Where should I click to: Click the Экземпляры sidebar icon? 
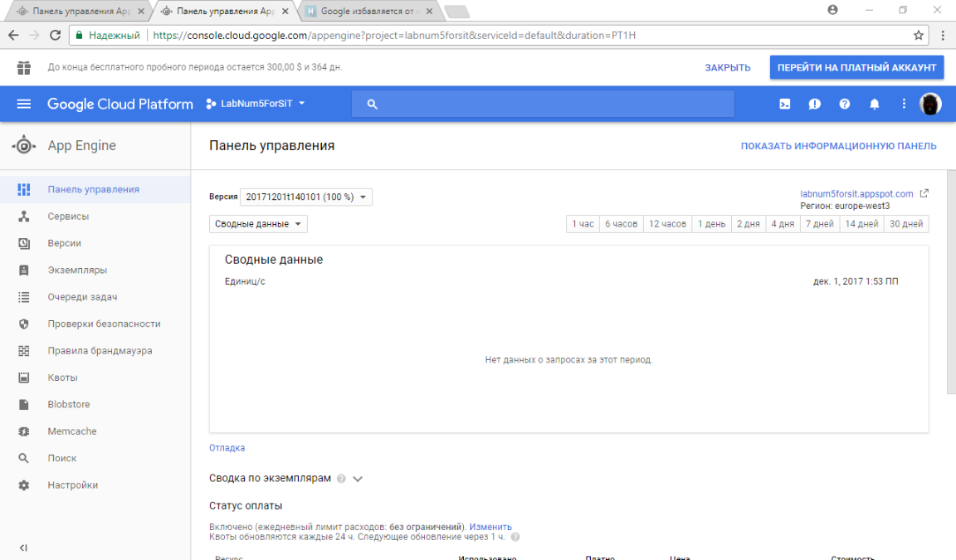click(x=24, y=270)
